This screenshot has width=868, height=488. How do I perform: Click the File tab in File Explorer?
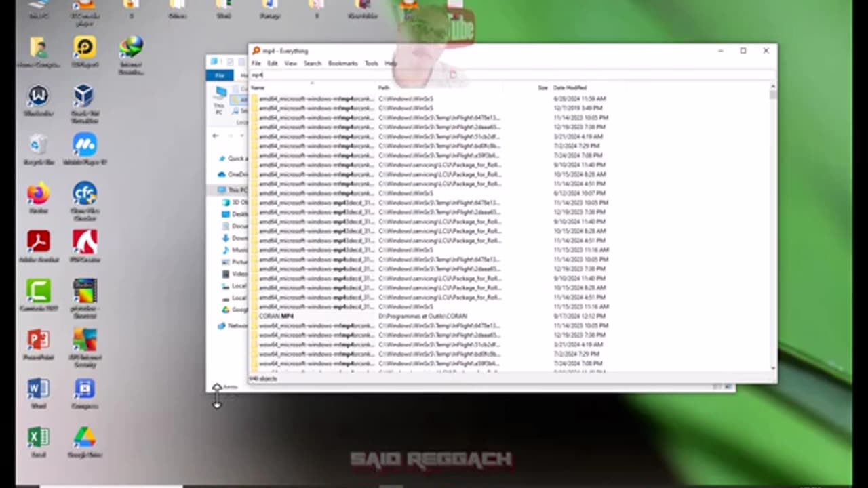[219, 75]
